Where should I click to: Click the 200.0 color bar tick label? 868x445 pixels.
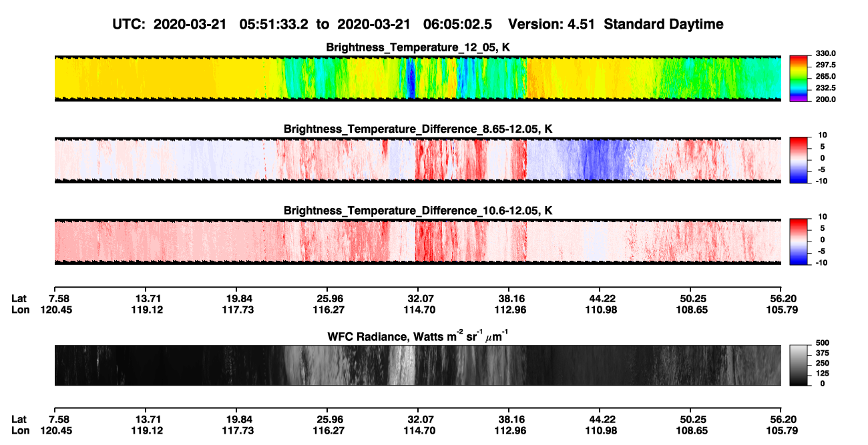[825, 99]
